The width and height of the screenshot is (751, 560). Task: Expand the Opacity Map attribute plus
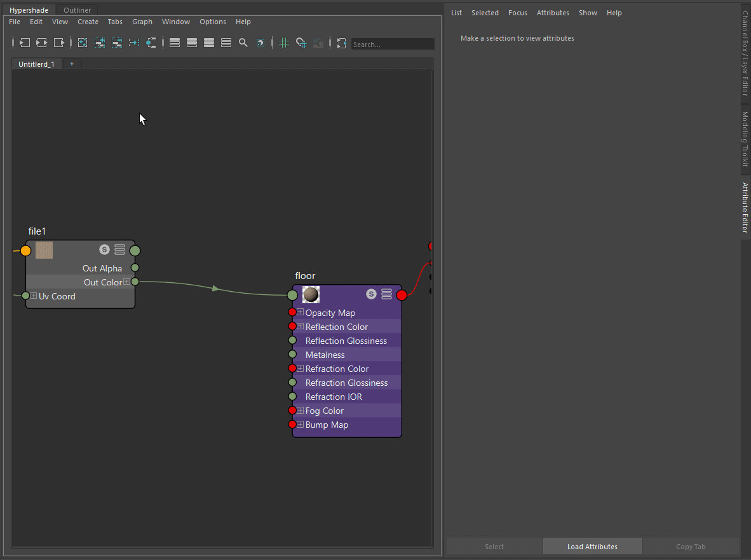300,312
